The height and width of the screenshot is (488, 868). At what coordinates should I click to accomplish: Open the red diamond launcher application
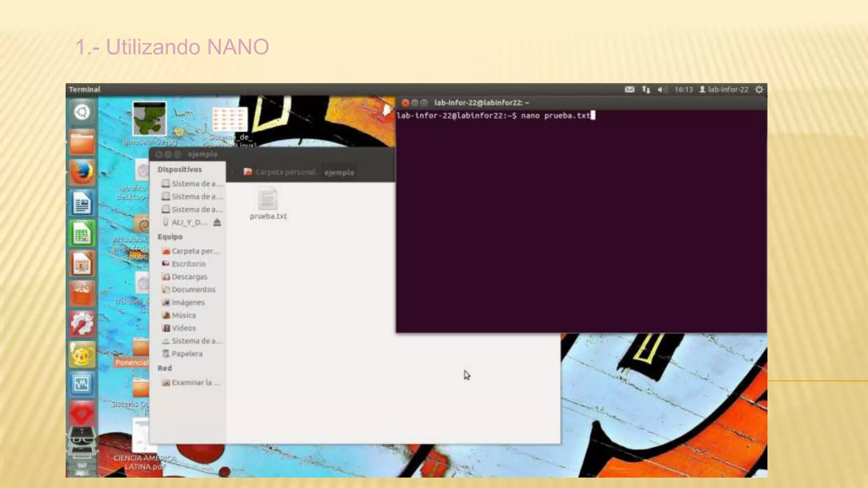pyautogui.click(x=82, y=414)
